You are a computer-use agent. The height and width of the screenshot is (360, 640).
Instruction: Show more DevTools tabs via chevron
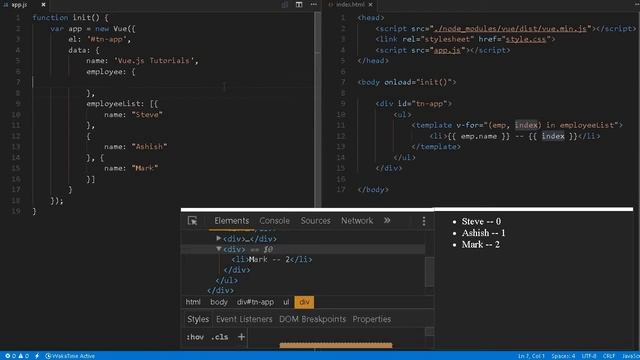(387, 220)
